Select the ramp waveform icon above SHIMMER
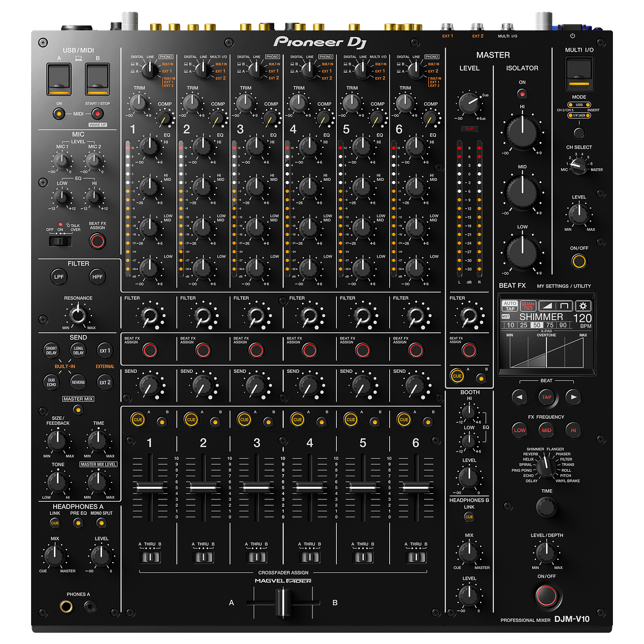This screenshot has width=644, height=644. point(547,305)
